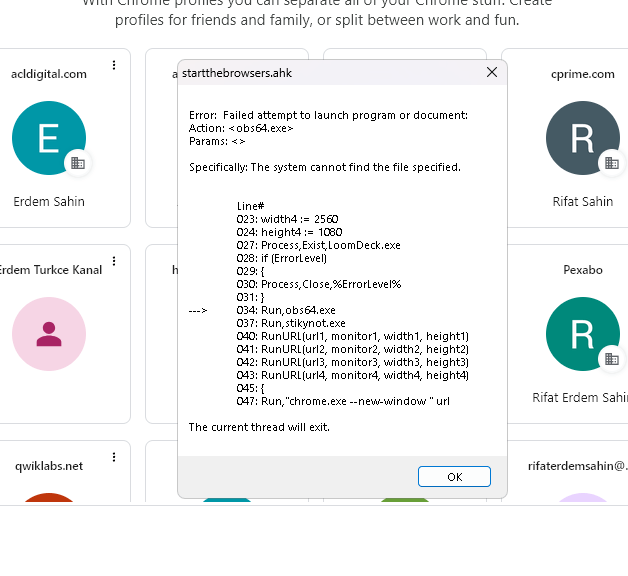The width and height of the screenshot is (628, 576).
Task: Click the line 024: height4 := 1080
Action: click(x=289, y=232)
